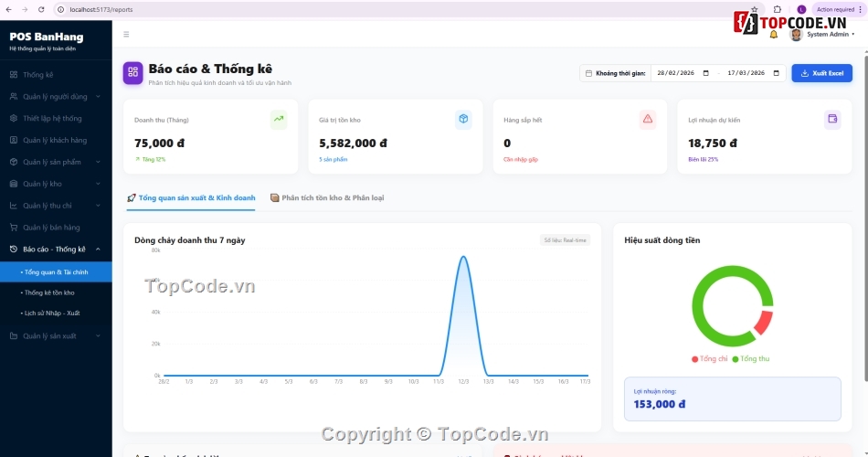This screenshot has width=868, height=457.
Task: Click the Quản lý khách hàng icon
Action: tap(14, 140)
